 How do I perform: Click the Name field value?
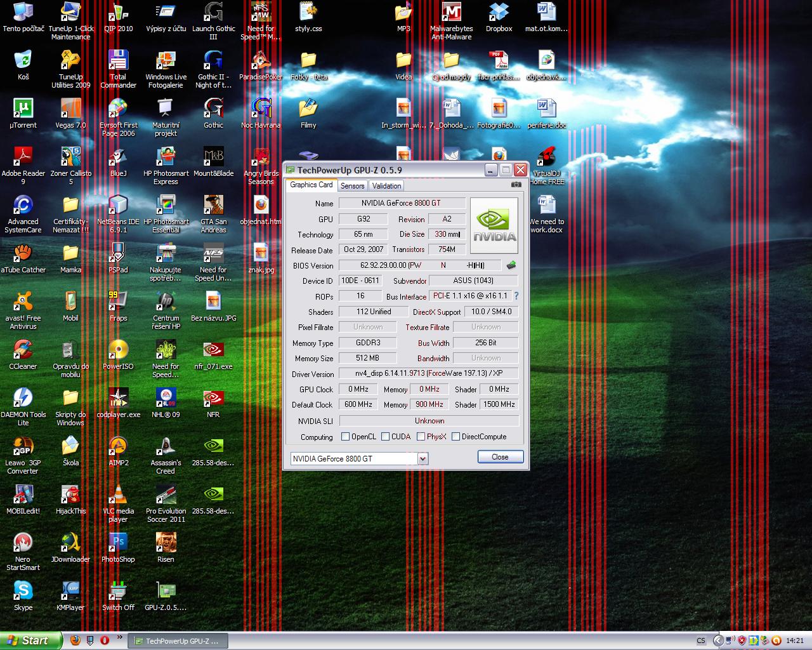tap(402, 203)
